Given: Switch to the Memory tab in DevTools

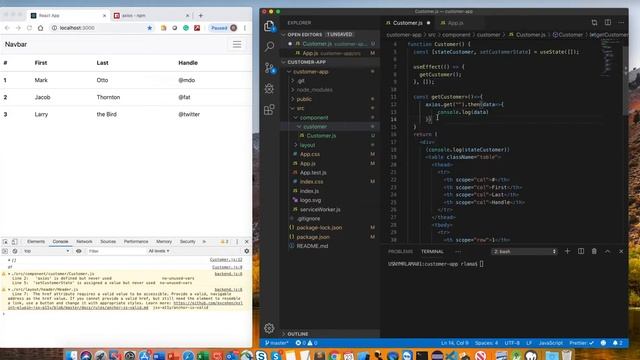Looking at the screenshot, I should coord(164,242).
